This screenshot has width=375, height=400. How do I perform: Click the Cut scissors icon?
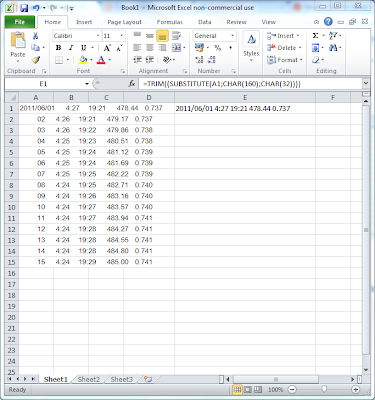pos(35,36)
